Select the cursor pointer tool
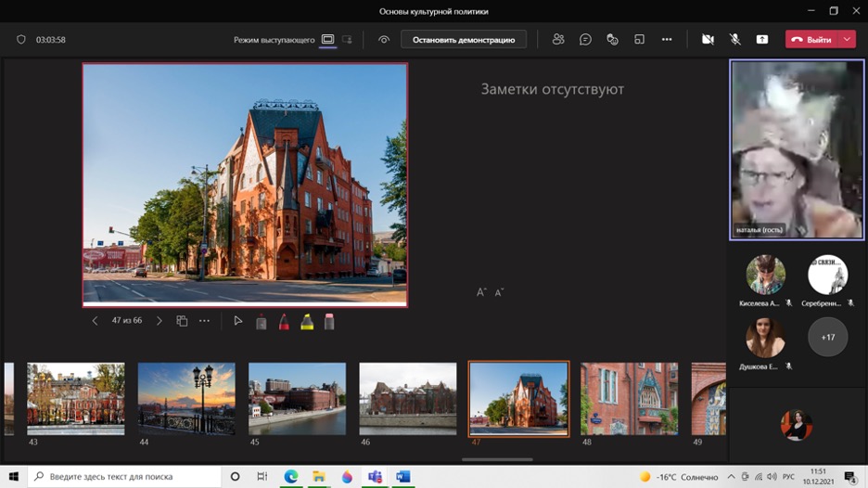Screen dimensions: 868x488 click(238, 321)
